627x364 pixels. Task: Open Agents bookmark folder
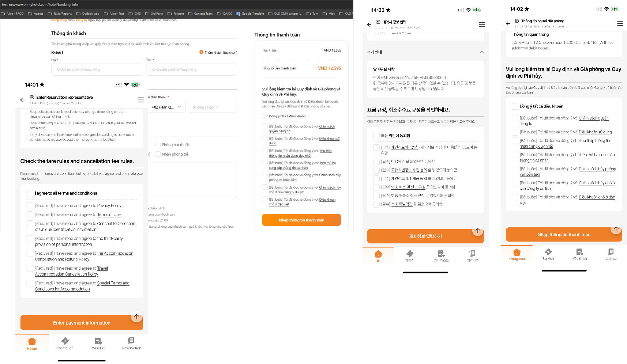(35, 14)
